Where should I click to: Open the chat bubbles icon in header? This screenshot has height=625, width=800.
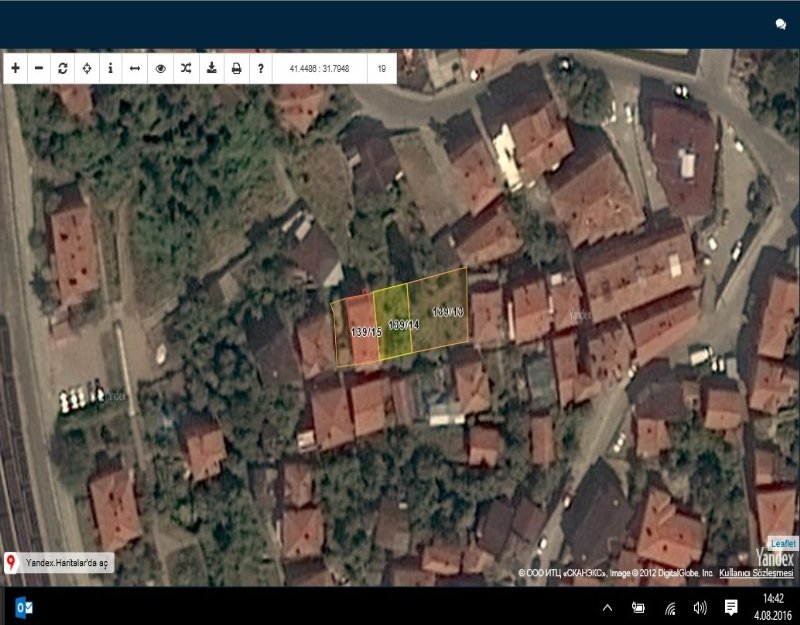click(x=780, y=24)
